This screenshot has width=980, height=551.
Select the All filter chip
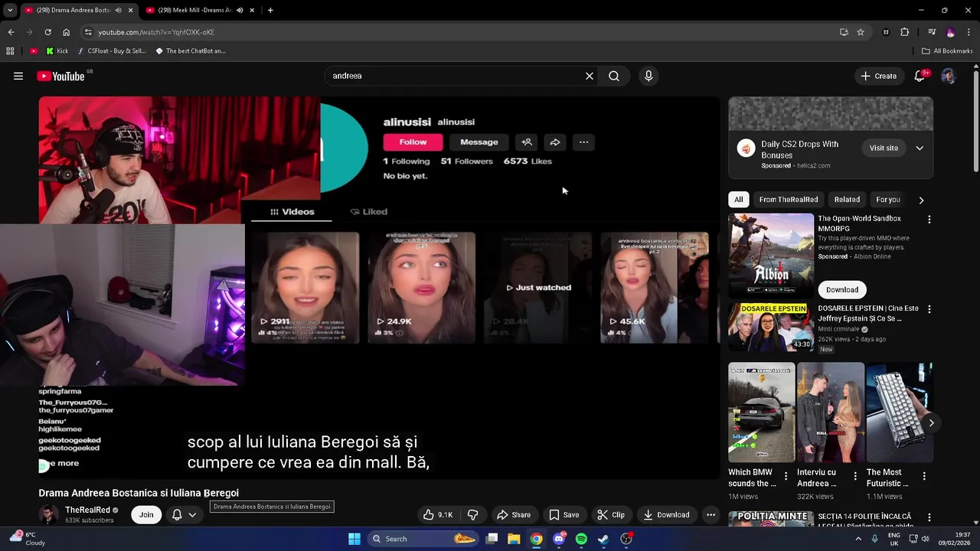(739, 200)
